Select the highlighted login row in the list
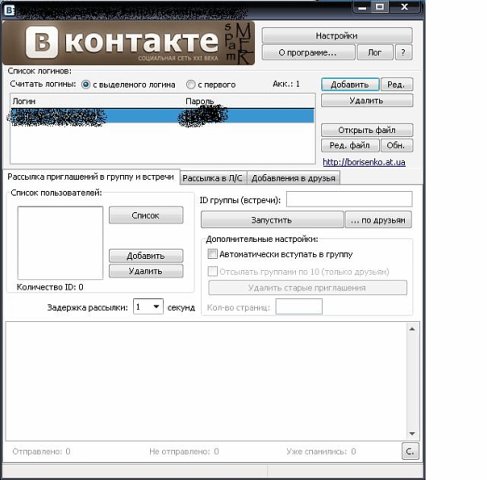Screen dimensions: 487x480 [x=162, y=116]
